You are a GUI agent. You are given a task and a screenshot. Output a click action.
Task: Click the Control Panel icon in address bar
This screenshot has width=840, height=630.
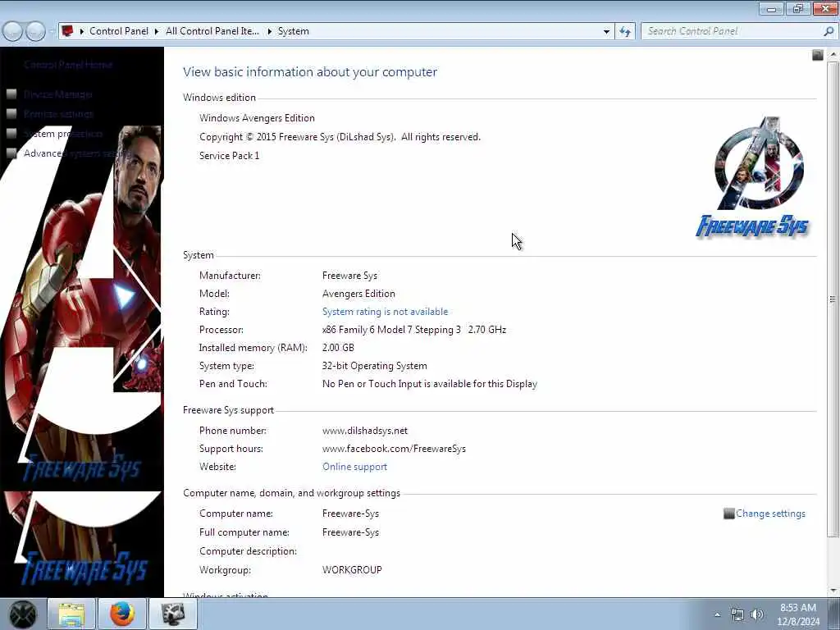click(67, 31)
